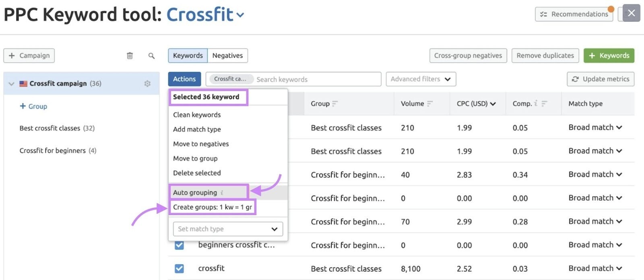
Task: Open the Advanced filters dropdown
Action: 421,79
